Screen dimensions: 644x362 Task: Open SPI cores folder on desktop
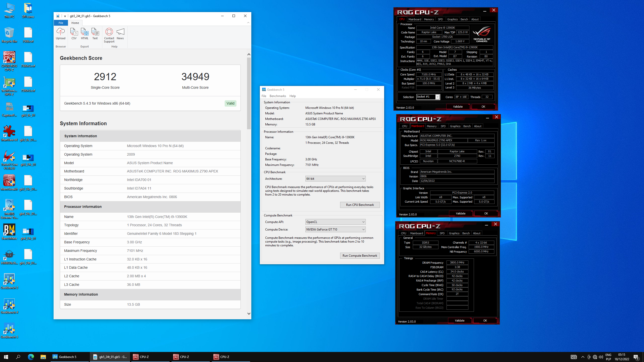click(28, 11)
